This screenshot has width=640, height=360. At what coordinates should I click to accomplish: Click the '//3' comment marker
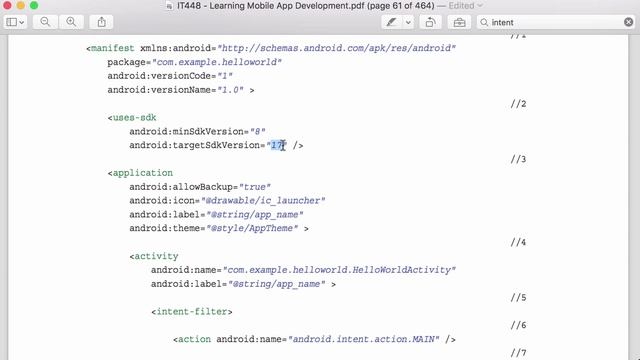[518, 159]
